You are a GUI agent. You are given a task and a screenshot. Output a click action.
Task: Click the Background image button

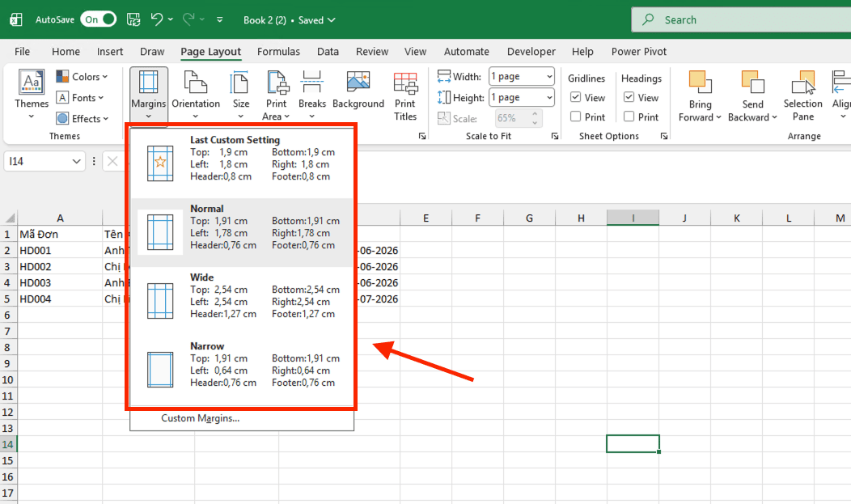358,90
